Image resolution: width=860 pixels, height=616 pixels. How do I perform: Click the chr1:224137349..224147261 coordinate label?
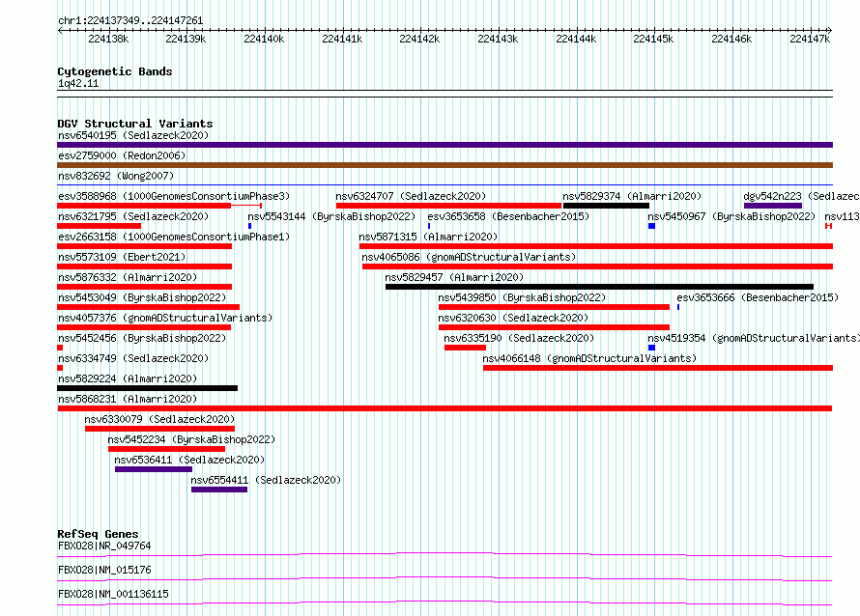pyautogui.click(x=130, y=20)
